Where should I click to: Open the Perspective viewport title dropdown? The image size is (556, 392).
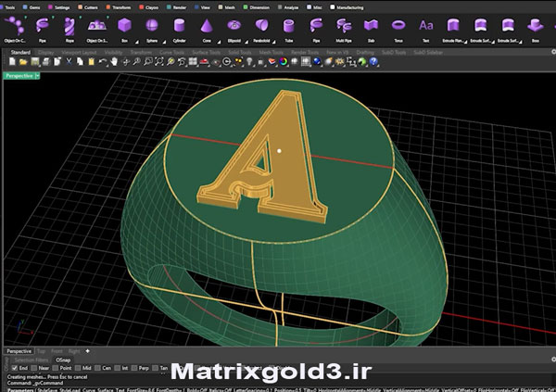pyautogui.click(x=37, y=76)
